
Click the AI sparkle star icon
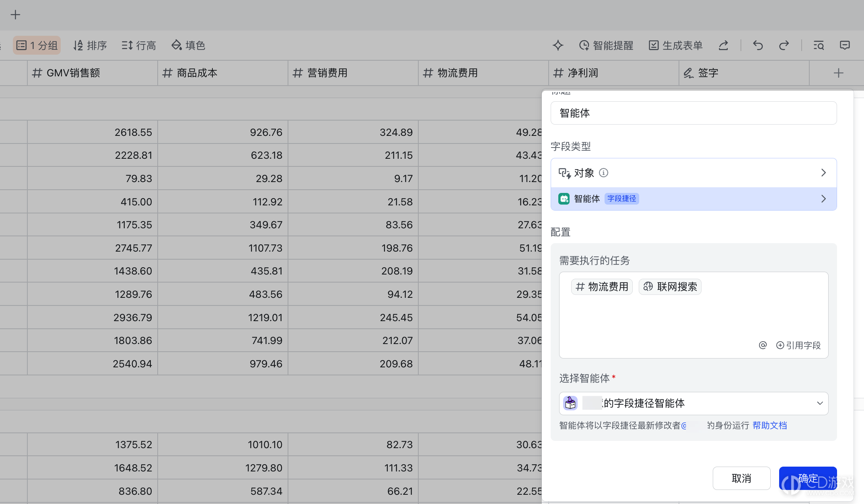point(558,45)
